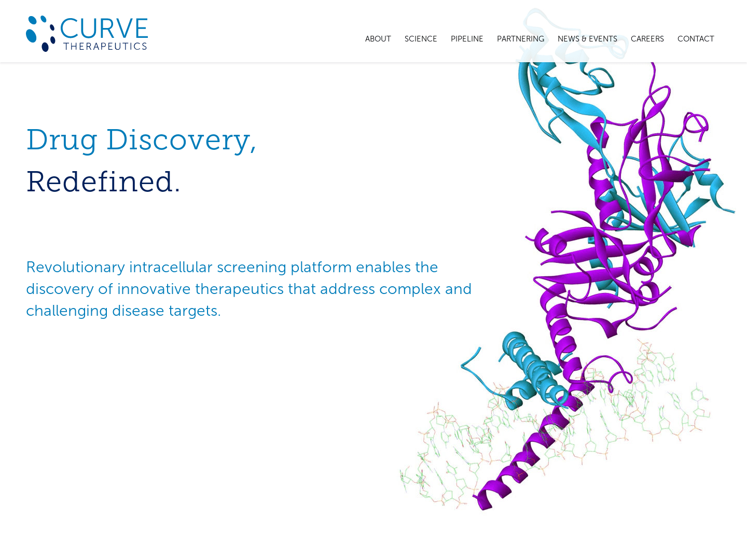747x560 pixels.
Task: Open the ABOUT page
Action: tap(378, 39)
